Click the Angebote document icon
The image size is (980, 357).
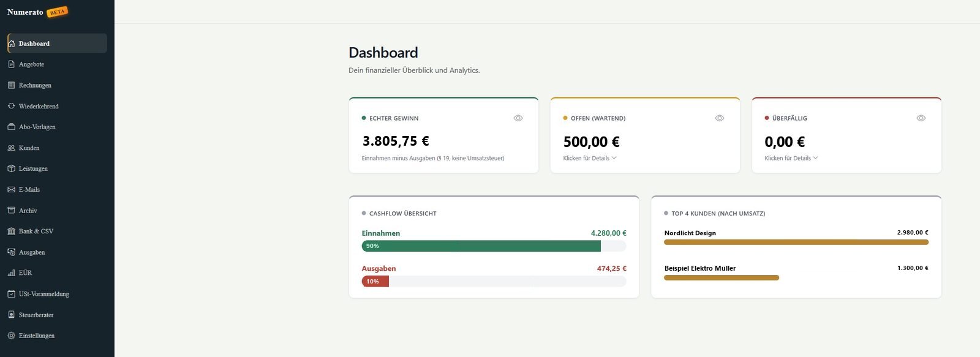(x=11, y=64)
